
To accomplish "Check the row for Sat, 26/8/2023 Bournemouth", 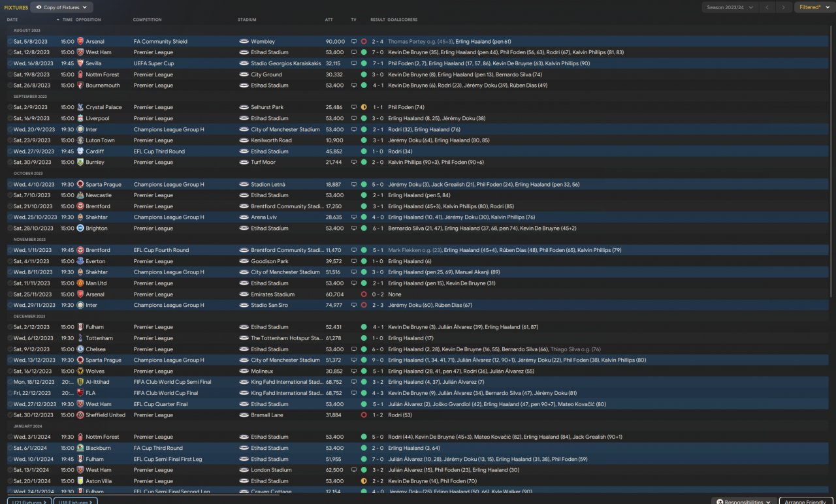I will [10, 86].
